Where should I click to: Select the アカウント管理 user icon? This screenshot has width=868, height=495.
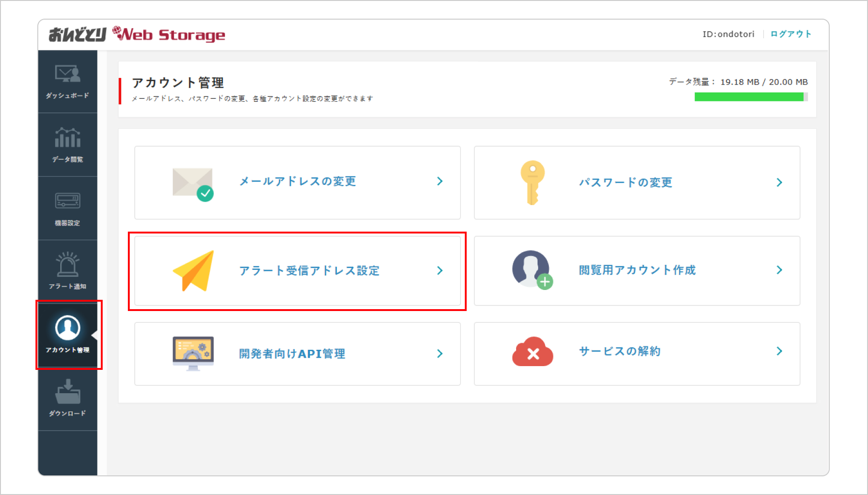(x=68, y=328)
